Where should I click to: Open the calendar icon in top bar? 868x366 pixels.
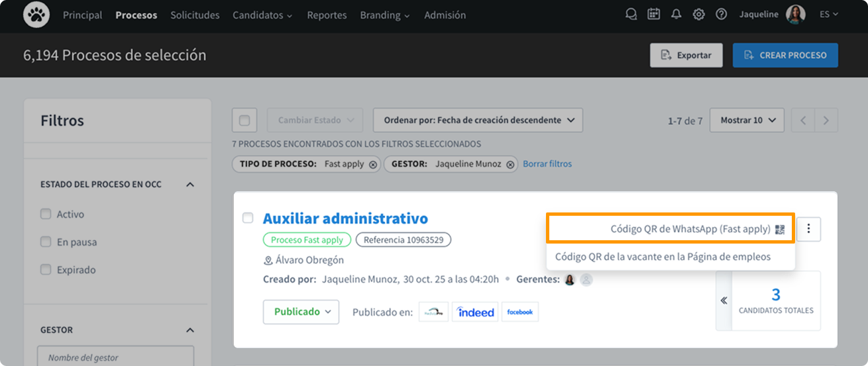click(x=653, y=15)
